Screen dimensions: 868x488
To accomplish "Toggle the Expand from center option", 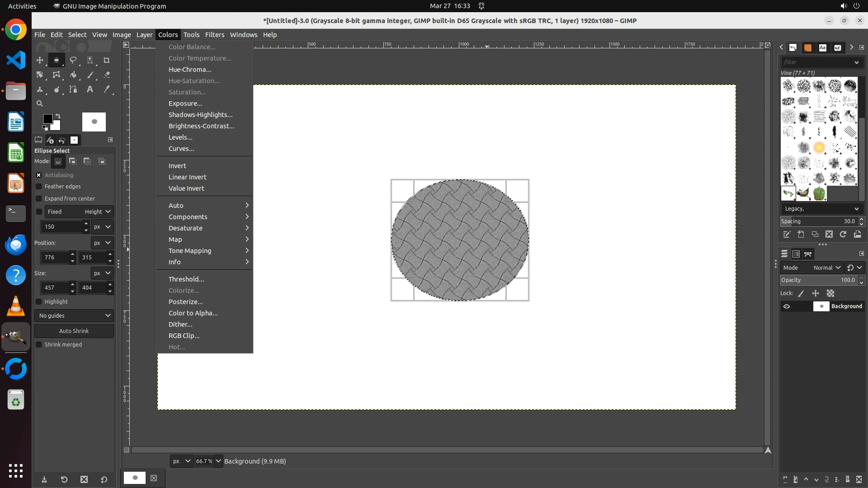I will point(39,199).
